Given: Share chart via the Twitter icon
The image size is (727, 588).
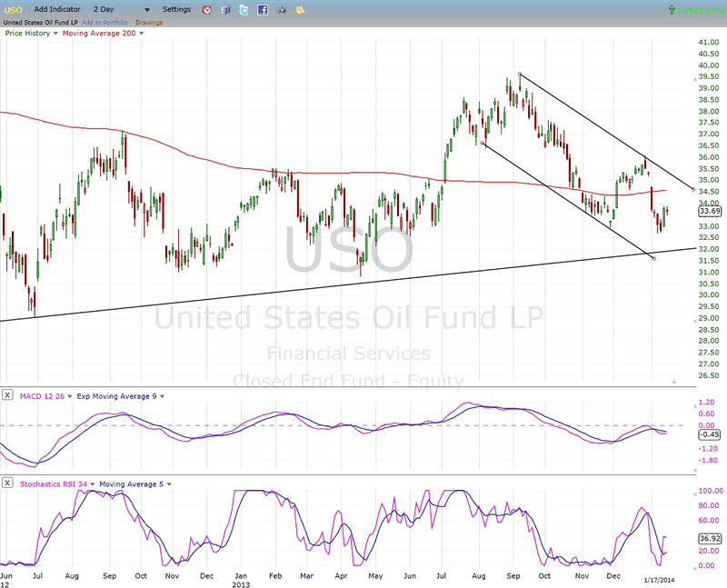Looking at the screenshot, I should coord(244,10).
